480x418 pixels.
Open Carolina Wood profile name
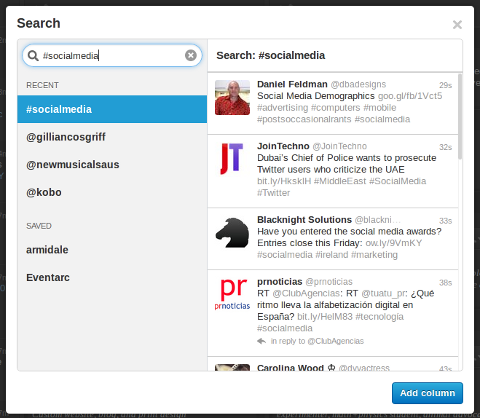tap(290, 368)
